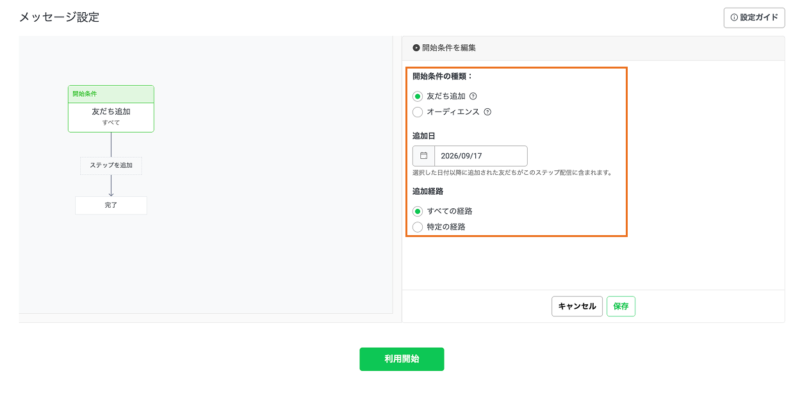Screen dimensions: 800x394
Task: Click the 開始条件を編集 header icon
Action: [x=416, y=48]
